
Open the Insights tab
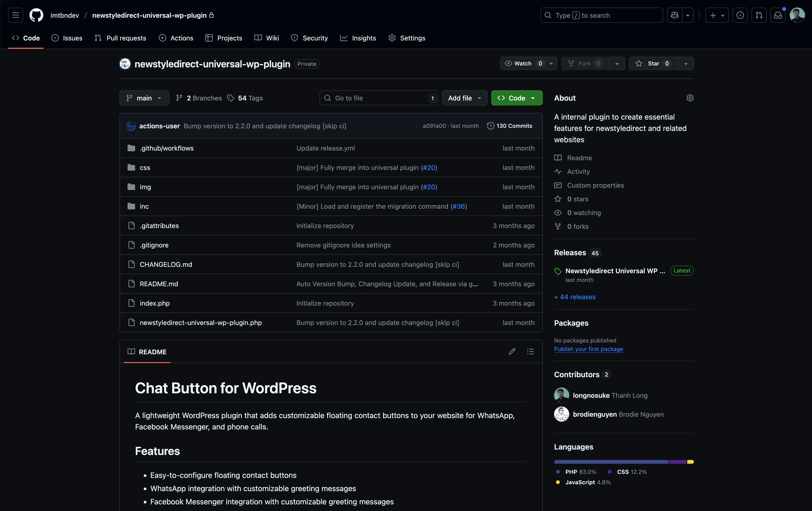[358, 38]
